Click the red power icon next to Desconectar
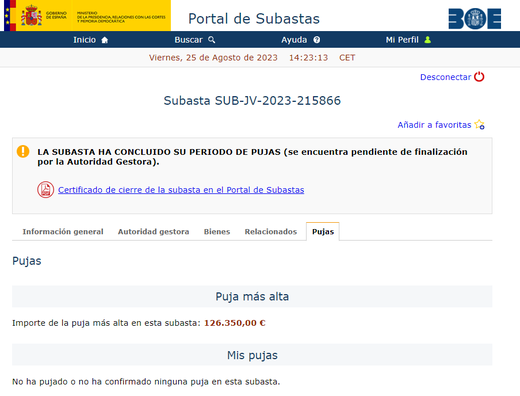 (479, 77)
